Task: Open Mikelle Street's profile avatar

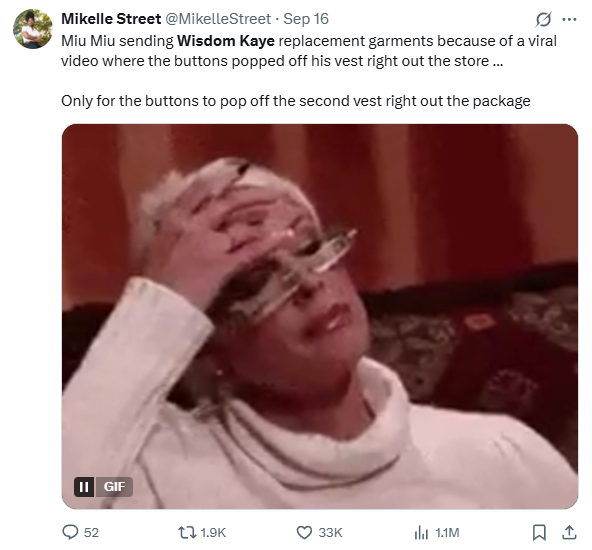Action: pyautogui.click(x=32, y=29)
